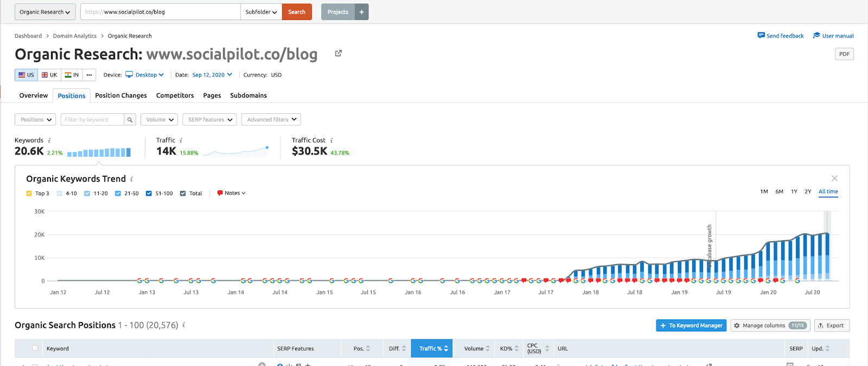The image size is (868, 366).
Task: Open the date dropdown Sep 12, 2020
Action: click(x=212, y=75)
